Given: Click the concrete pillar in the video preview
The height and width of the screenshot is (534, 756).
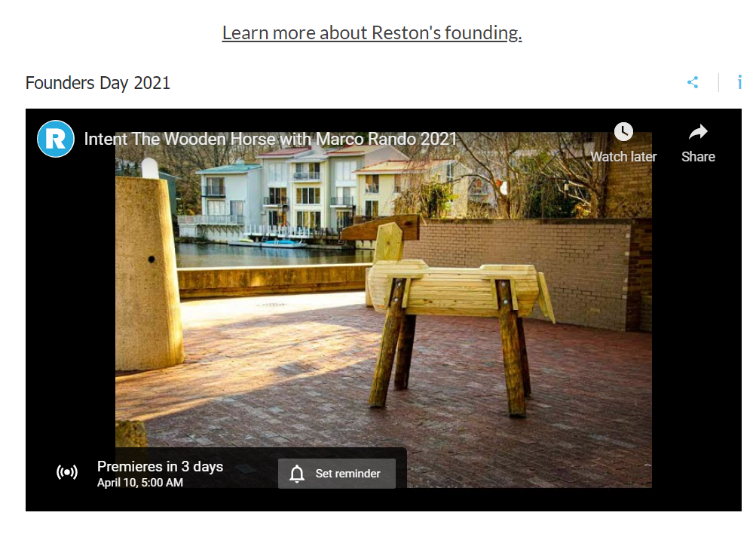Looking at the screenshot, I should (x=147, y=270).
